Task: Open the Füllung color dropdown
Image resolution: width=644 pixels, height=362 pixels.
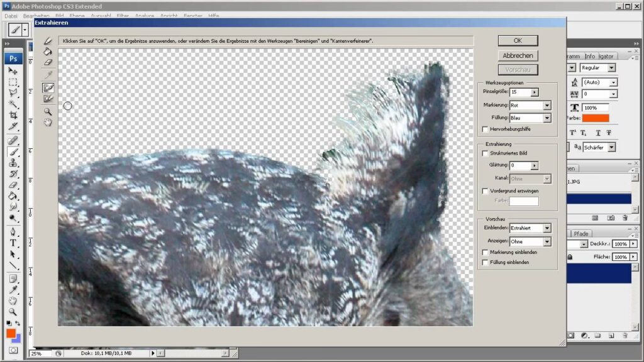Action: click(547, 118)
